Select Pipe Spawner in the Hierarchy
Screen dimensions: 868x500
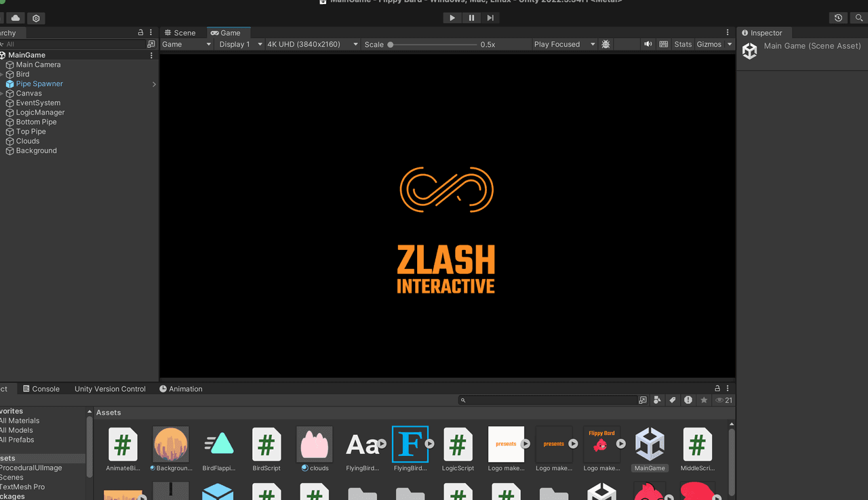click(x=39, y=84)
